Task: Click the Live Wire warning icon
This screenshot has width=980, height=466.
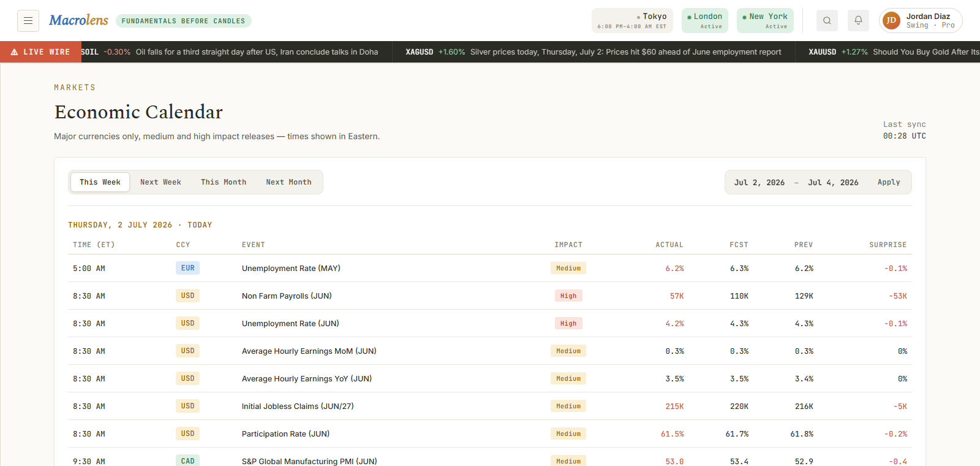Action: coord(14,52)
